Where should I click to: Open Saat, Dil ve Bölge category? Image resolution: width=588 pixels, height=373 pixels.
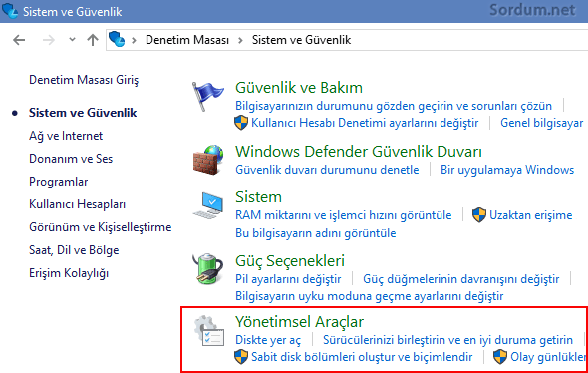click(74, 250)
